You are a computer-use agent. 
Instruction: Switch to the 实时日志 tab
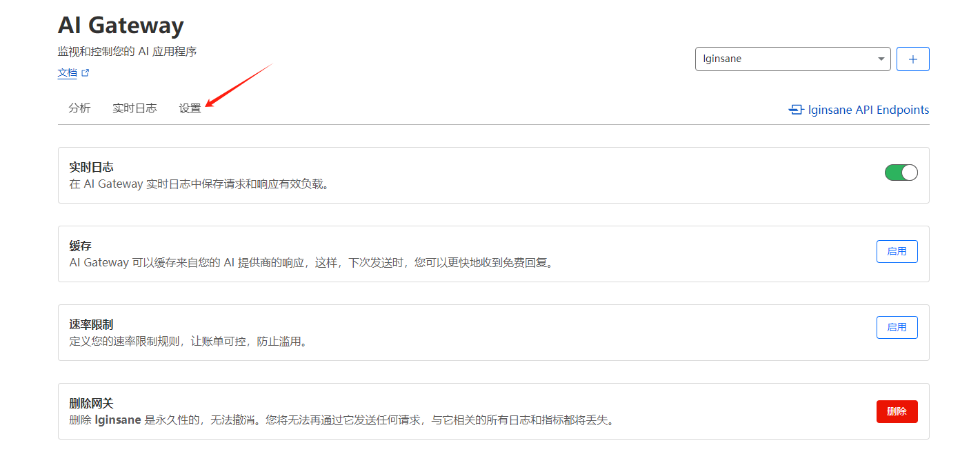[x=134, y=108]
